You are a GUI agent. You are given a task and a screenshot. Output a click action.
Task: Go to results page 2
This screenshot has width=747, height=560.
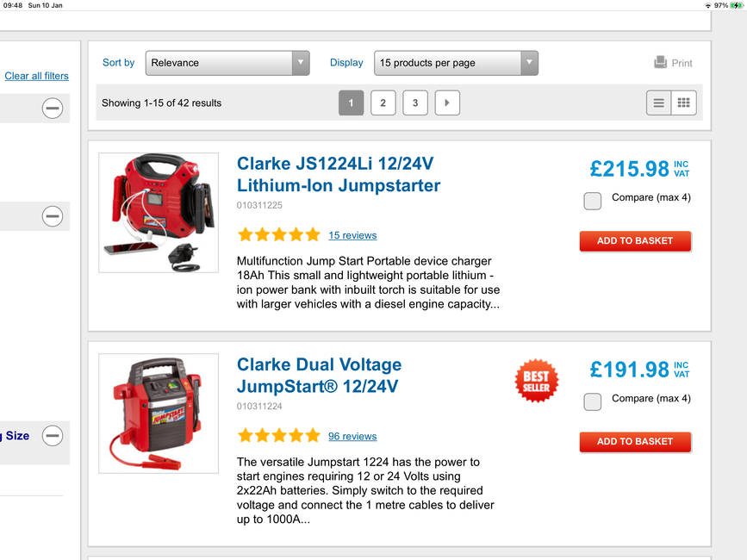point(383,103)
